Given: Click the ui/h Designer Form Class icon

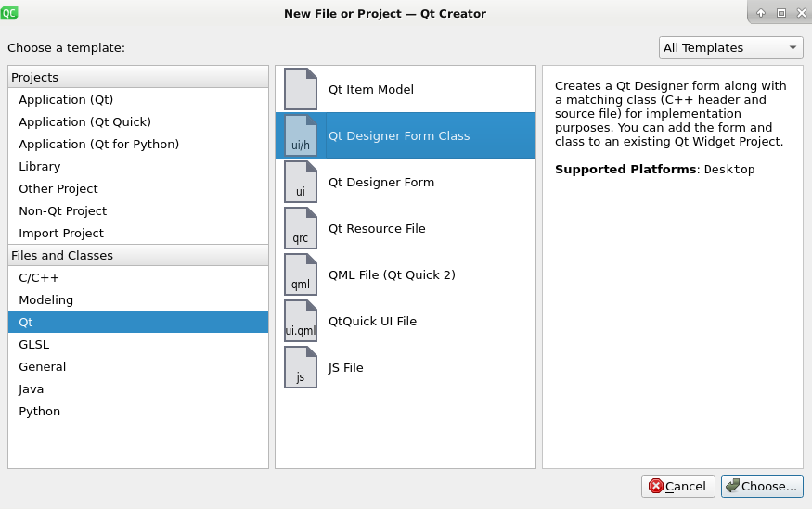Looking at the screenshot, I should pos(301,135).
